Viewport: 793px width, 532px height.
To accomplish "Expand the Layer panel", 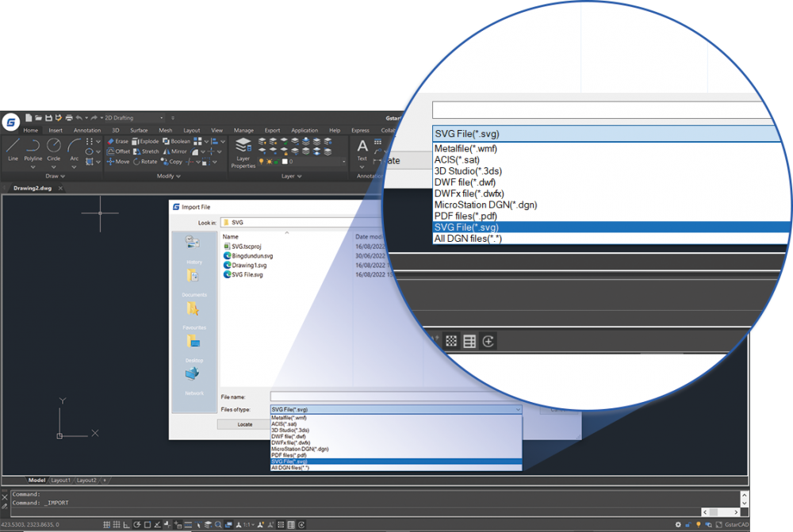I will 291,176.
